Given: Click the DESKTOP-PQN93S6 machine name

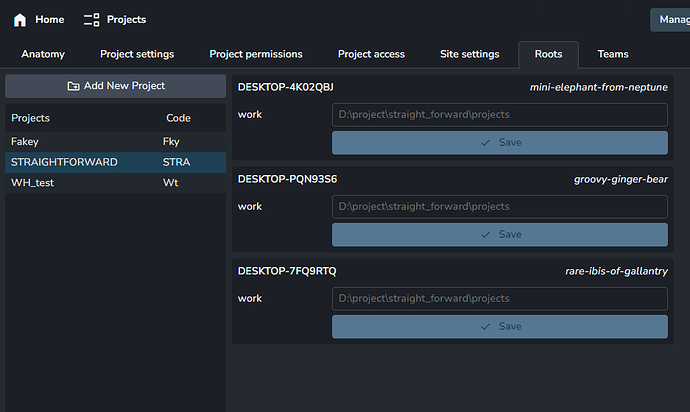Looking at the screenshot, I should 287,179.
